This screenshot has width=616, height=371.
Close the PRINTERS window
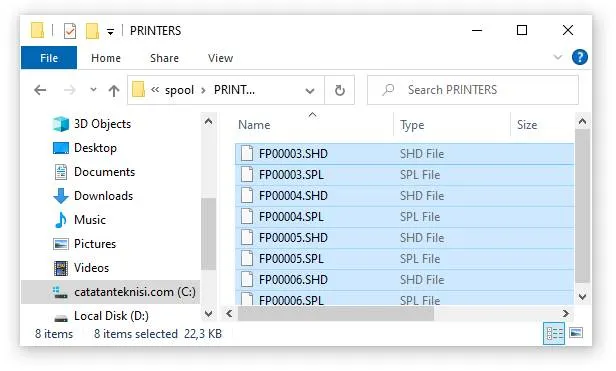568,30
